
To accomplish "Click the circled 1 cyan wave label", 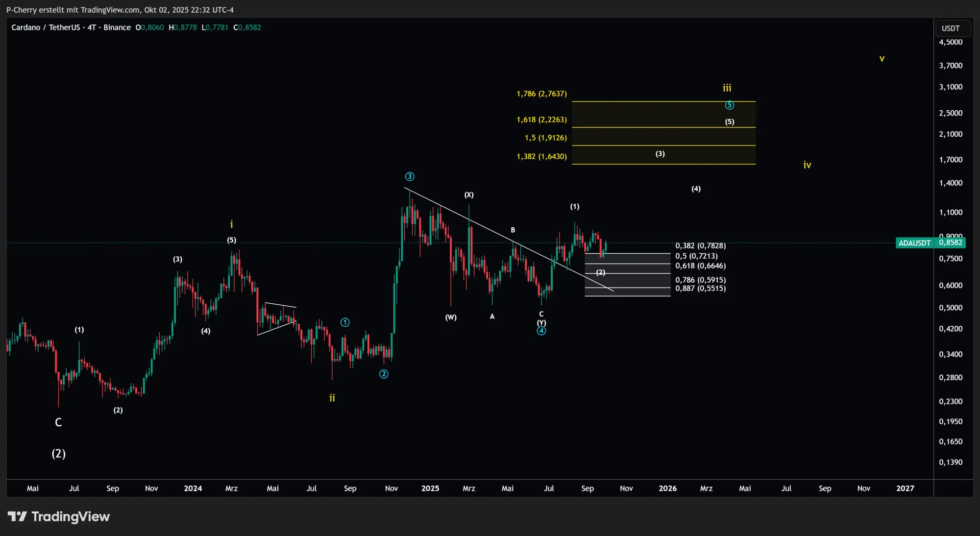I will click(x=345, y=322).
